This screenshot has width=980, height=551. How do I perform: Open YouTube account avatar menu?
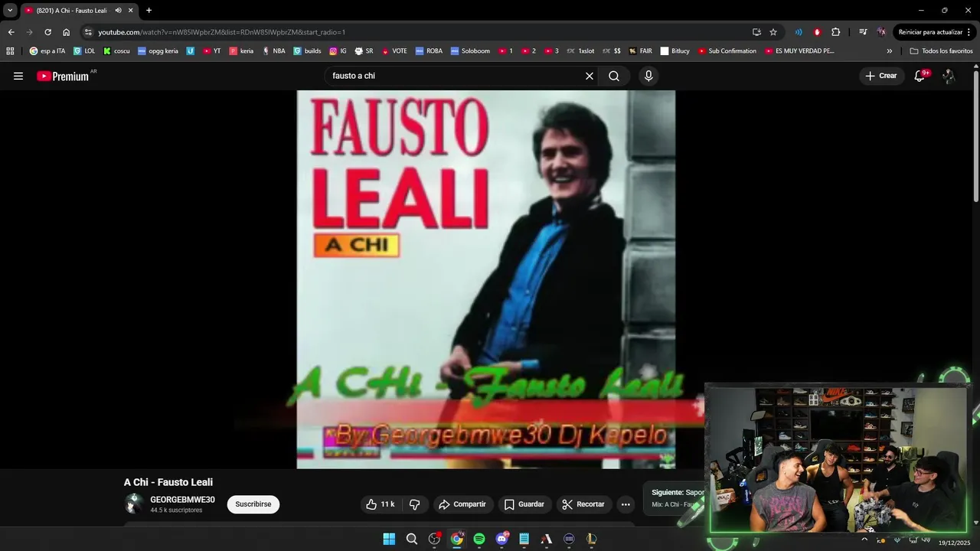(949, 76)
